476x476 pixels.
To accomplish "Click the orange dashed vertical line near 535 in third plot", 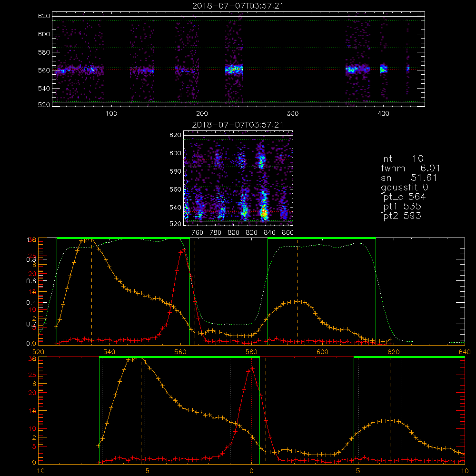I will click(x=92, y=291).
